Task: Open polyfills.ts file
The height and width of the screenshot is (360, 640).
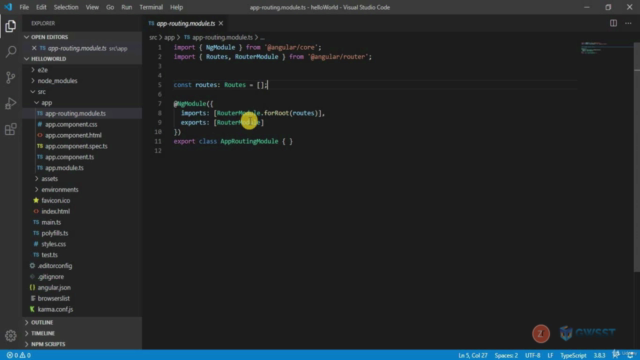Action: [82, 233]
